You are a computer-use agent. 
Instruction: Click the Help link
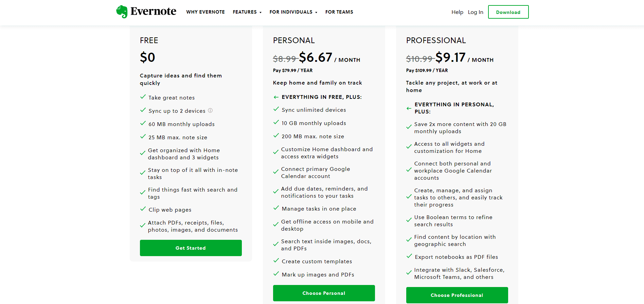[457, 12]
